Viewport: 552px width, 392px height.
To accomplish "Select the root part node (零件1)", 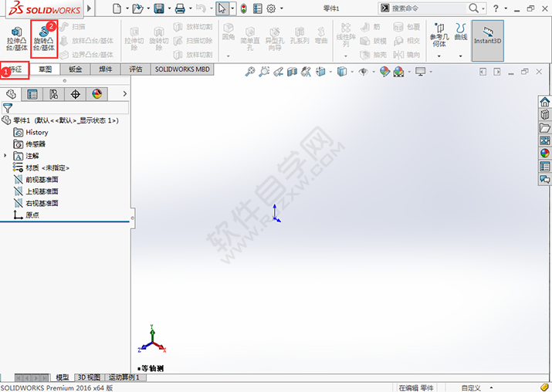I will click(61, 120).
